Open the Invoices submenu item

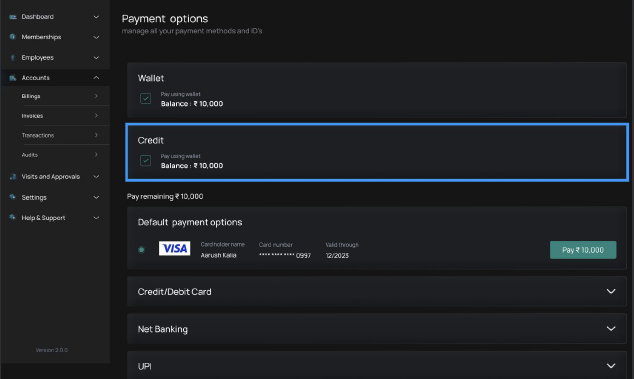pos(61,116)
